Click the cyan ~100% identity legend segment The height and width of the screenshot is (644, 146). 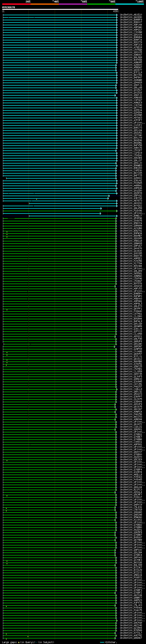130,4
